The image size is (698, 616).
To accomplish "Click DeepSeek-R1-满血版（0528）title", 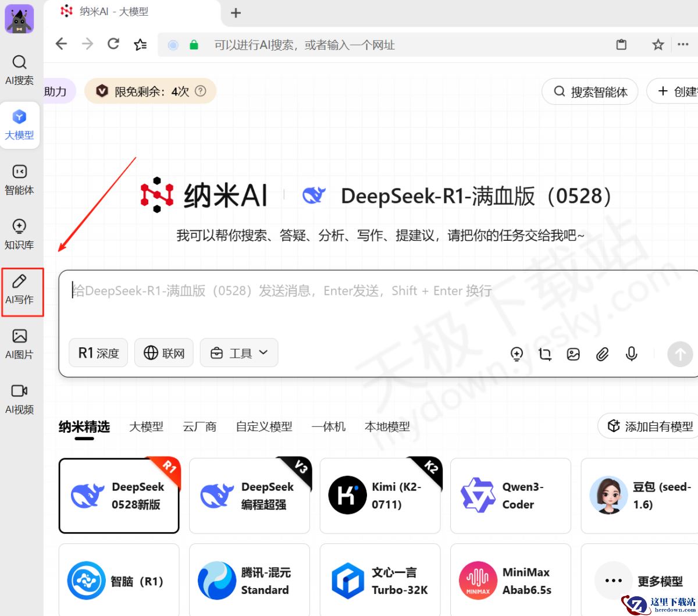I will click(x=476, y=196).
